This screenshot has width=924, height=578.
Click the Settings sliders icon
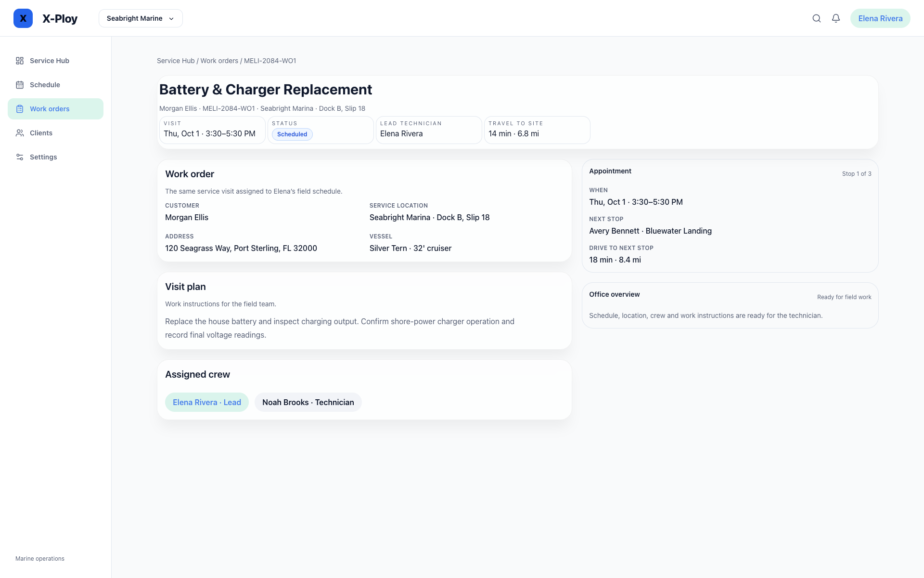[x=20, y=157]
